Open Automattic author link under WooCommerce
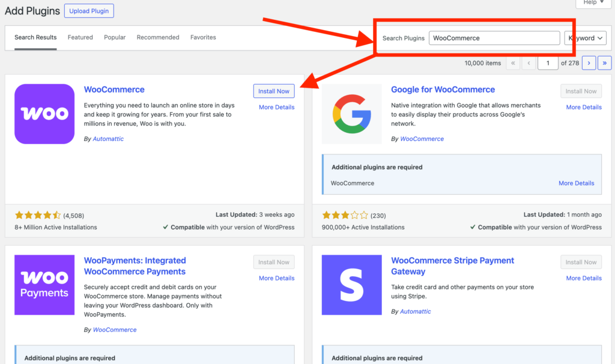 pyautogui.click(x=108, y=139)
